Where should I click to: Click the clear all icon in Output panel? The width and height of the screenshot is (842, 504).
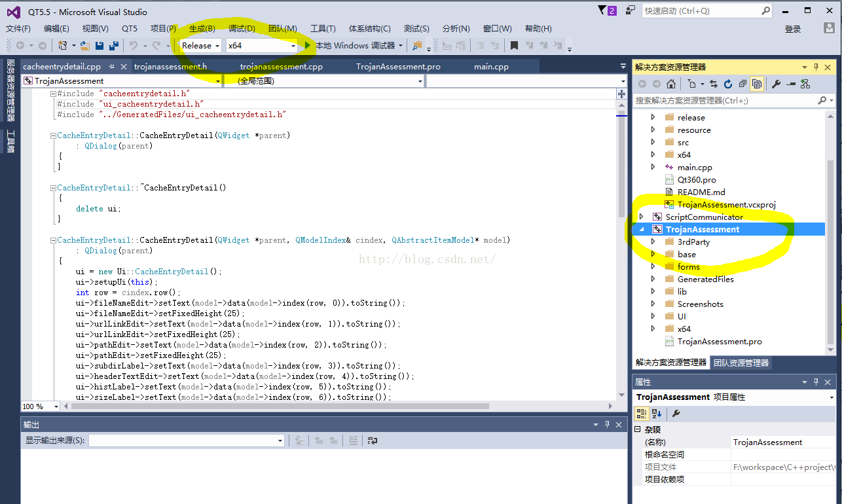tap(353, 441)
